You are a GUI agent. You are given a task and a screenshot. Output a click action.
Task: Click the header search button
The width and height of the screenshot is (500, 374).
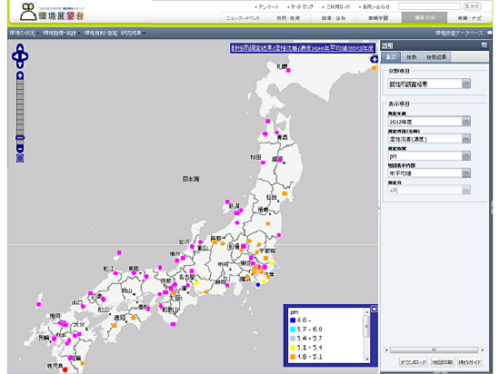(472, 6)
